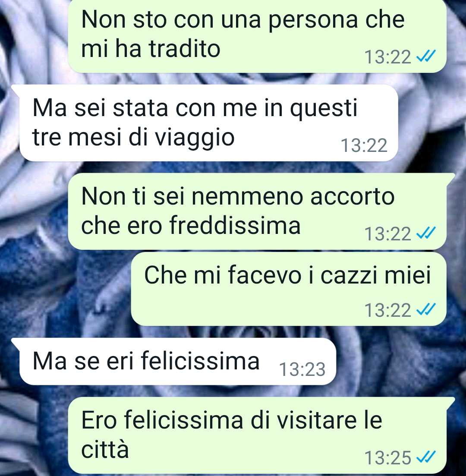The width and height of the screenshot is (466, 476).
Task: Tap the blue double-check on 'mi ha tradito' message
Action: [425, 56]
